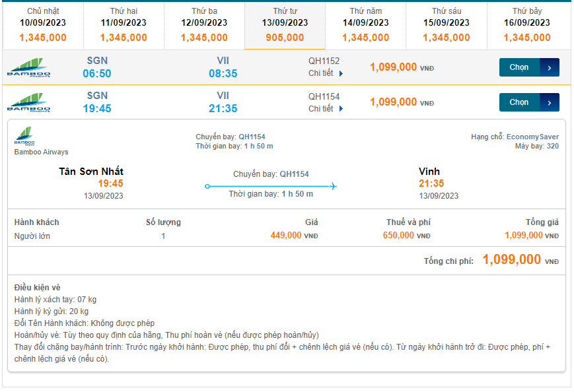Viewport: 574px width, 392px height.
Task: Click the Bamboo Airways logo in the QH1154 row
Action: 28,103
